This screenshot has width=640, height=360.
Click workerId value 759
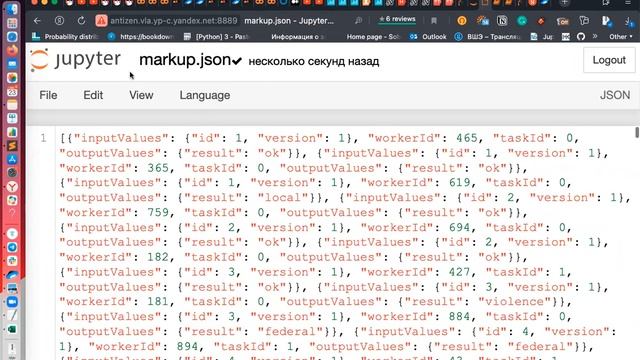[158, 213]
